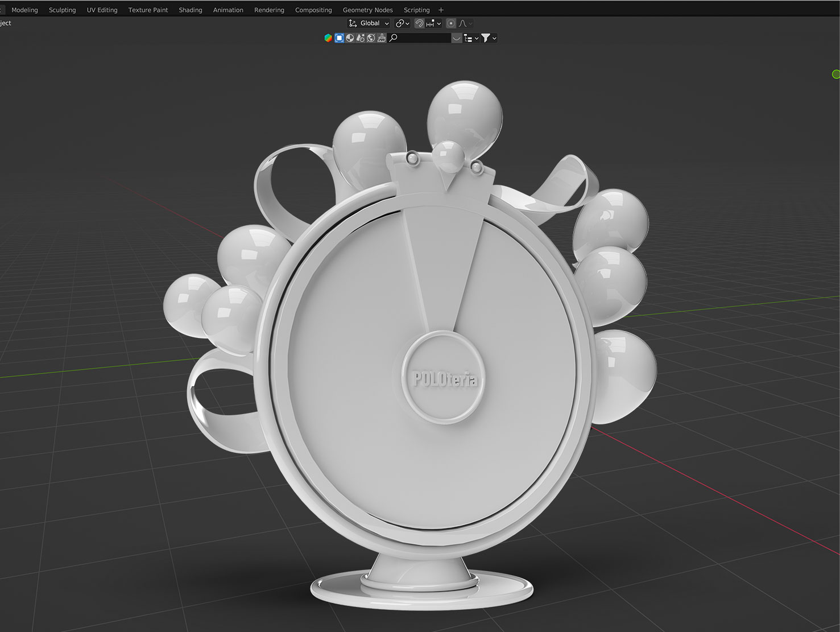Open the Animation workspace tab
Viewport: 840px width, 632px height.
[x=227, y=10]
